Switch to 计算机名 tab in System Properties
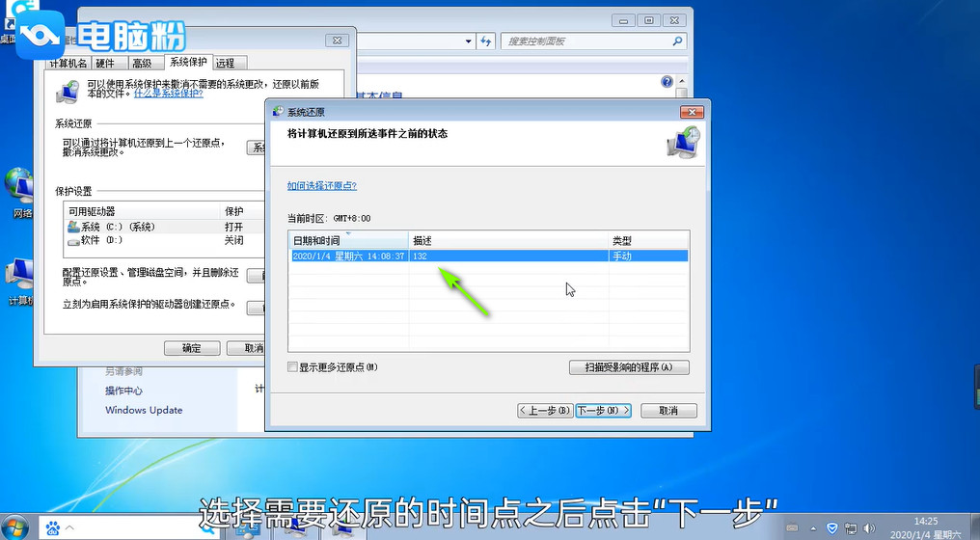Screen dimensions: 980x540 [x=68, y=63]
